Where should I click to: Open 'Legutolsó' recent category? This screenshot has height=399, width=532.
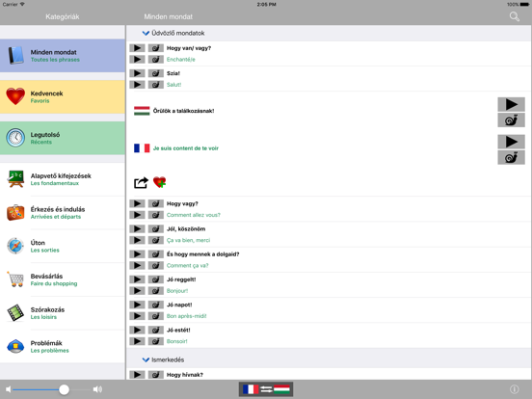point(63,138)
